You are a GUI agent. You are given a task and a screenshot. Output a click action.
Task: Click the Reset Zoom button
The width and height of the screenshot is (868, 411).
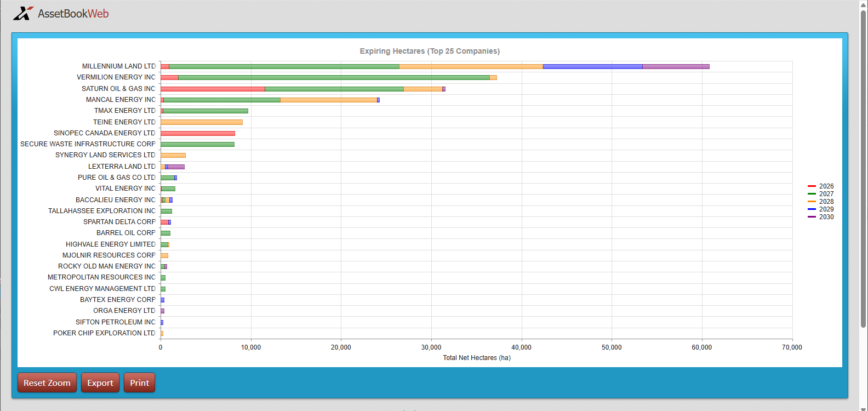click(47, 383)
